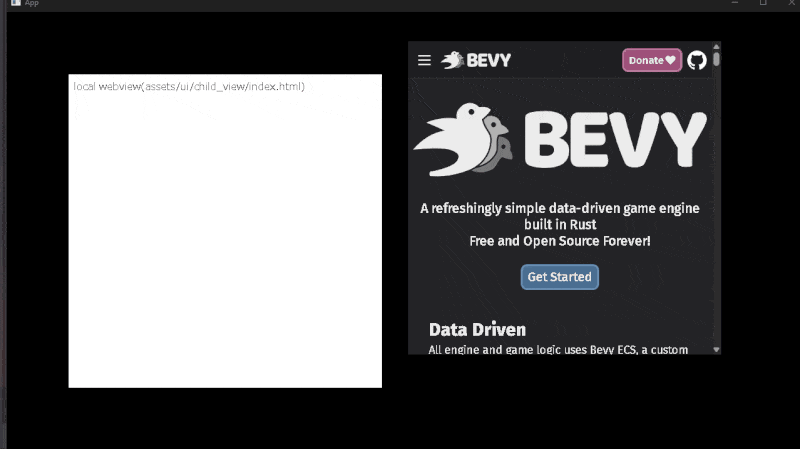
Task: Select the Data Driven heading
Action: 477,329
